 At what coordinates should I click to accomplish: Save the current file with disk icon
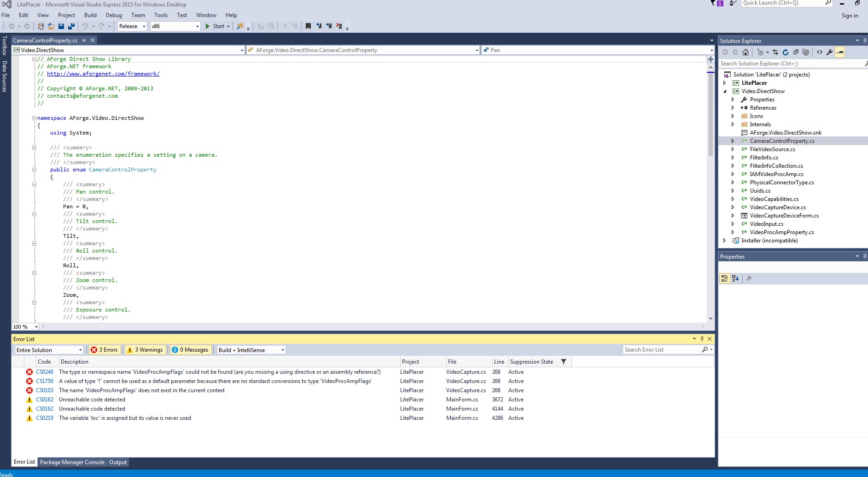point(61,26)
